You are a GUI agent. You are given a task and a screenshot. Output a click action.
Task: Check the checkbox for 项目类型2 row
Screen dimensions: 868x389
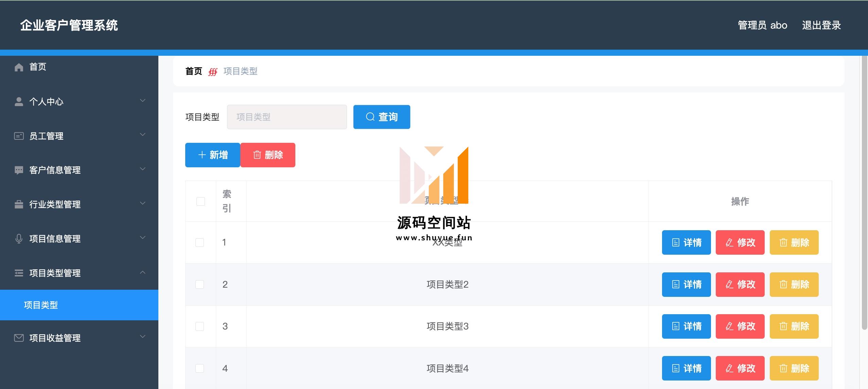tap(199, 284)
